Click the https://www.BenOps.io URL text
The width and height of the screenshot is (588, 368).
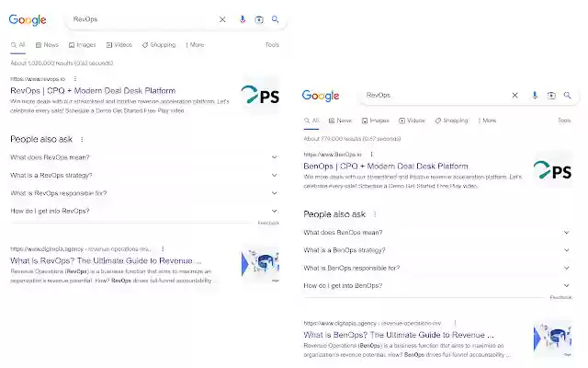333,155
